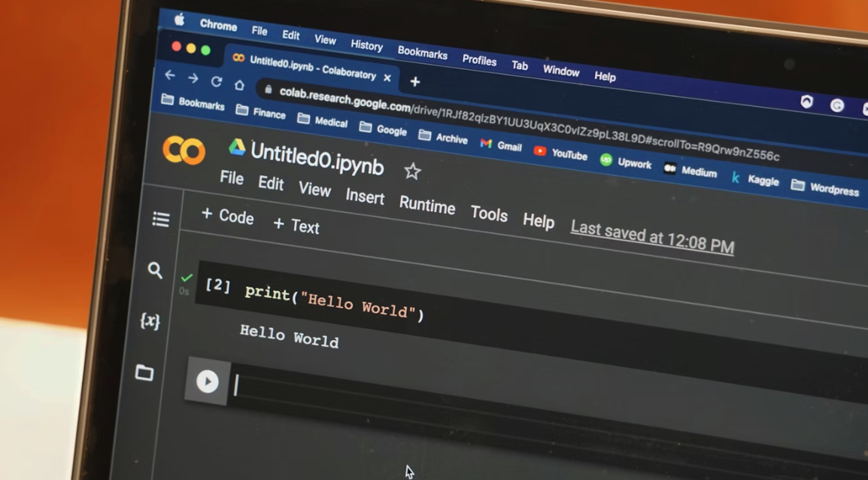Click the [2] execution count

(x=217, y=285)
